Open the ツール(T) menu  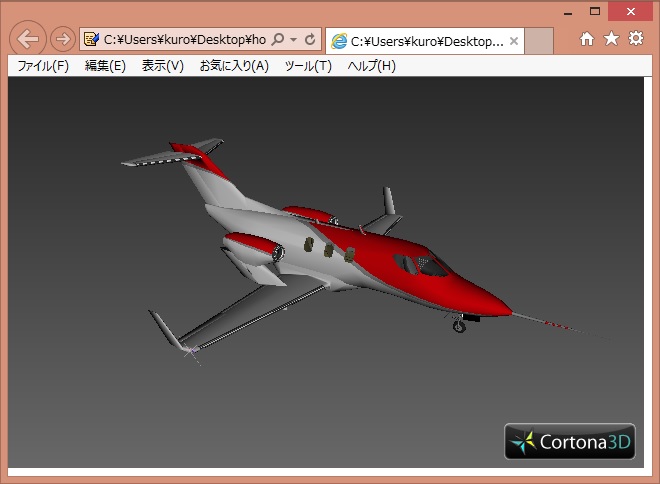coord(308,66)
